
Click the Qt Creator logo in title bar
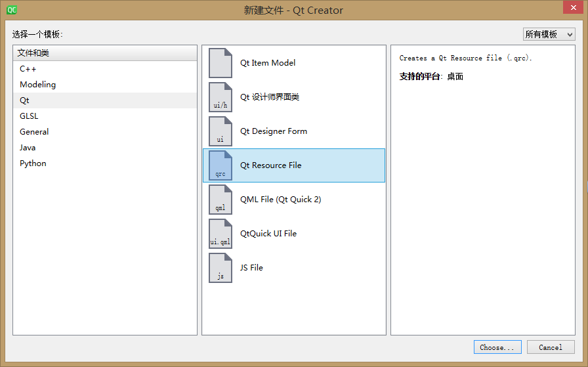click(12, 10)
